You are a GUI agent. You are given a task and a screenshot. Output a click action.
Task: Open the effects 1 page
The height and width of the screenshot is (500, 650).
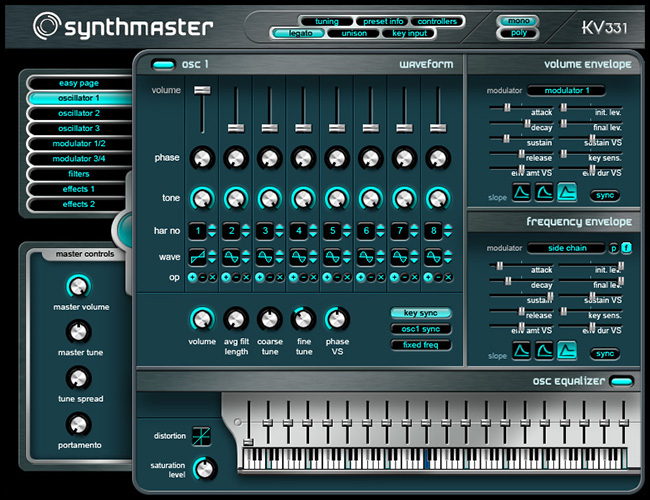coord(79,189)
